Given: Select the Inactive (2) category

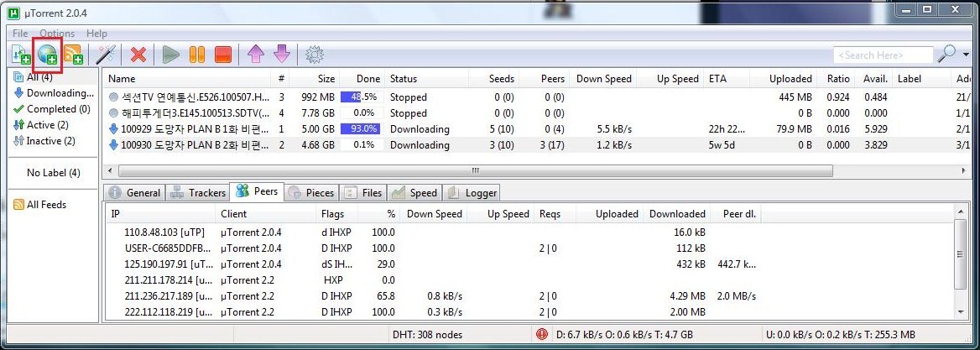Looking at the screenshot, I should click(44, 141).
